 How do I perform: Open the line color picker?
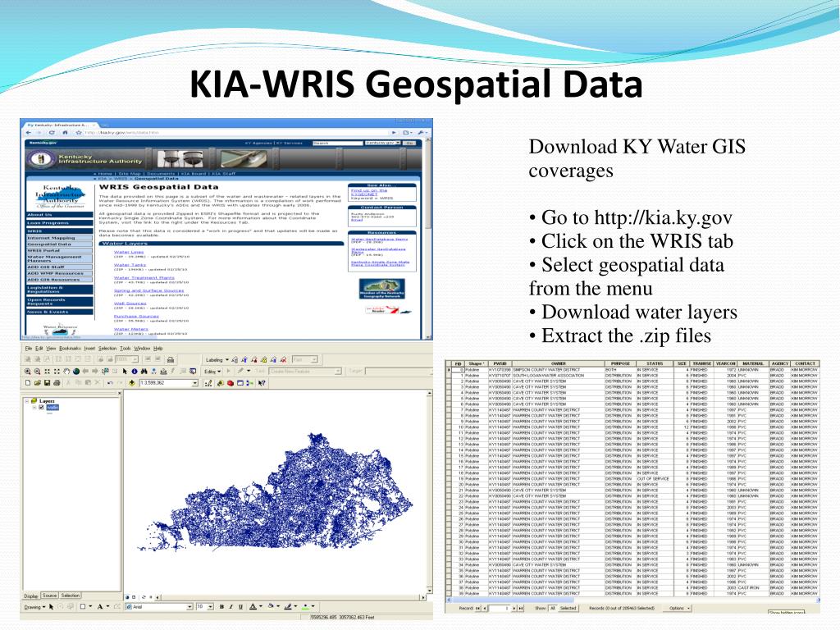pos(288,606)
